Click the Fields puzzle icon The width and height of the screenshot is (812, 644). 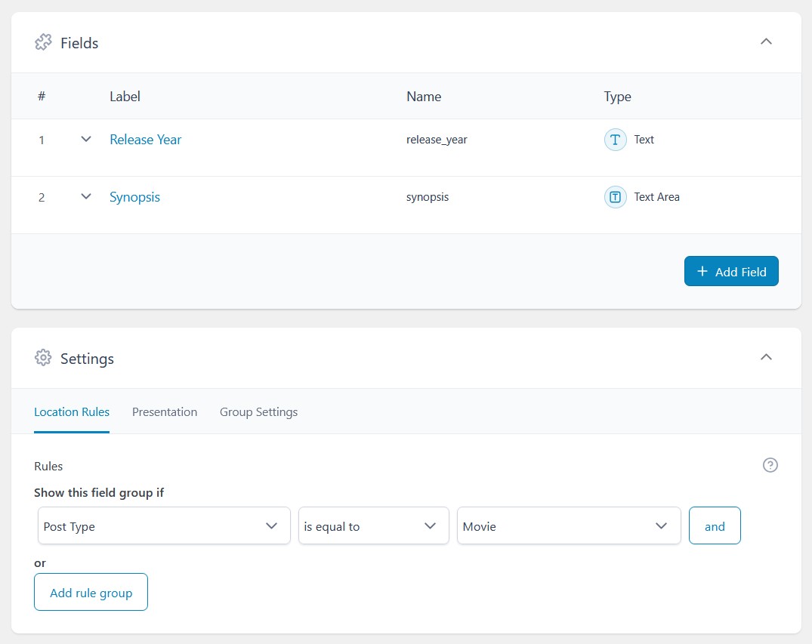tap(43, 42)
